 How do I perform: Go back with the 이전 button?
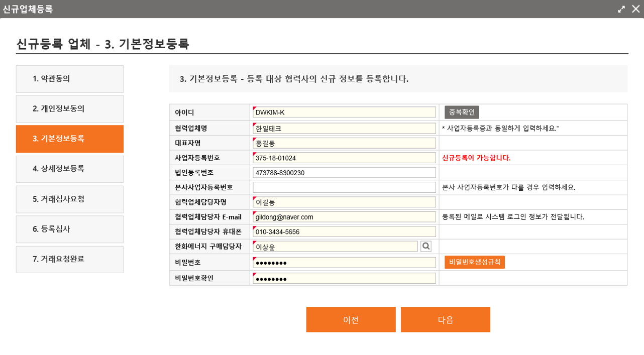351,320
